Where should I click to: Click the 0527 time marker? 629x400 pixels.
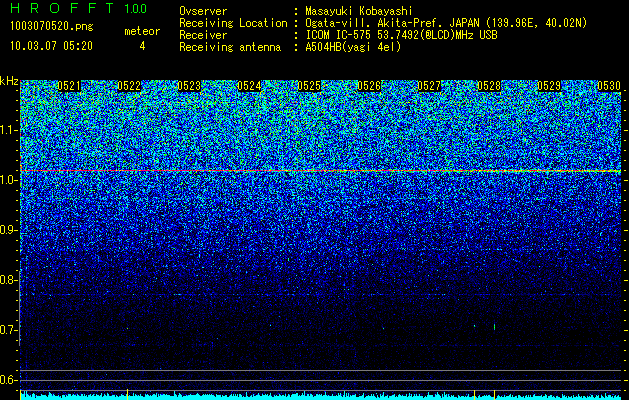(429, 86)
